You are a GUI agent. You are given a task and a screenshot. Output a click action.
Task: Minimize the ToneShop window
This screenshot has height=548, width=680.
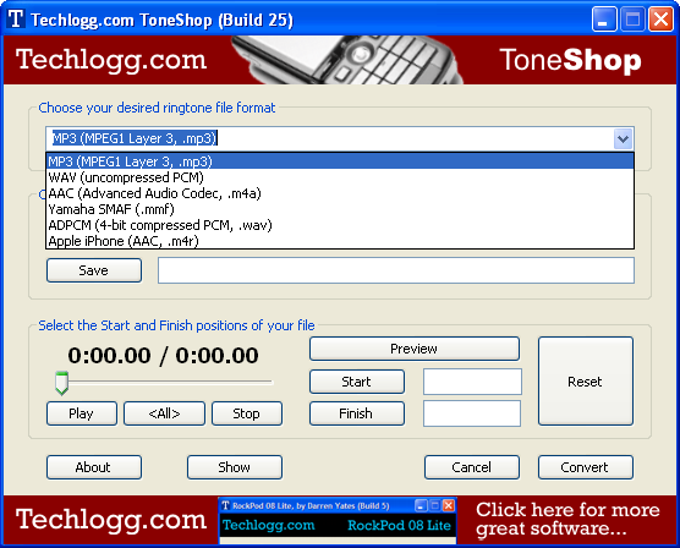point(604,20)
